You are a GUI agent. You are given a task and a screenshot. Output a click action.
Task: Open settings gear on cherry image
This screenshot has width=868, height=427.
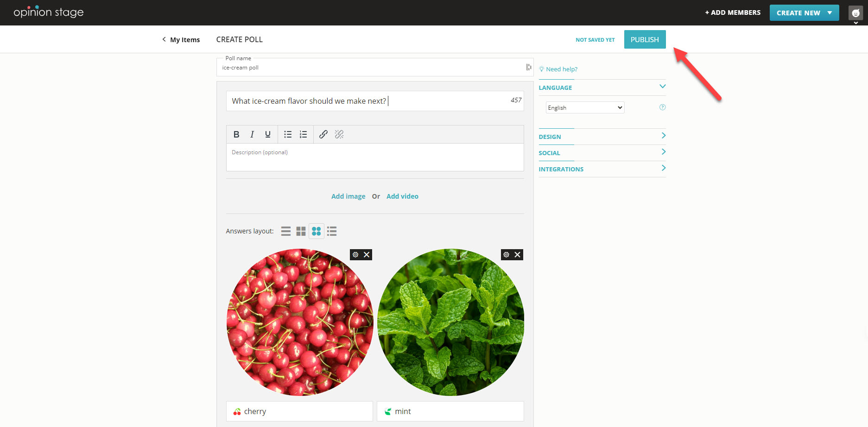pyautogui.click(x=355, y=255)
